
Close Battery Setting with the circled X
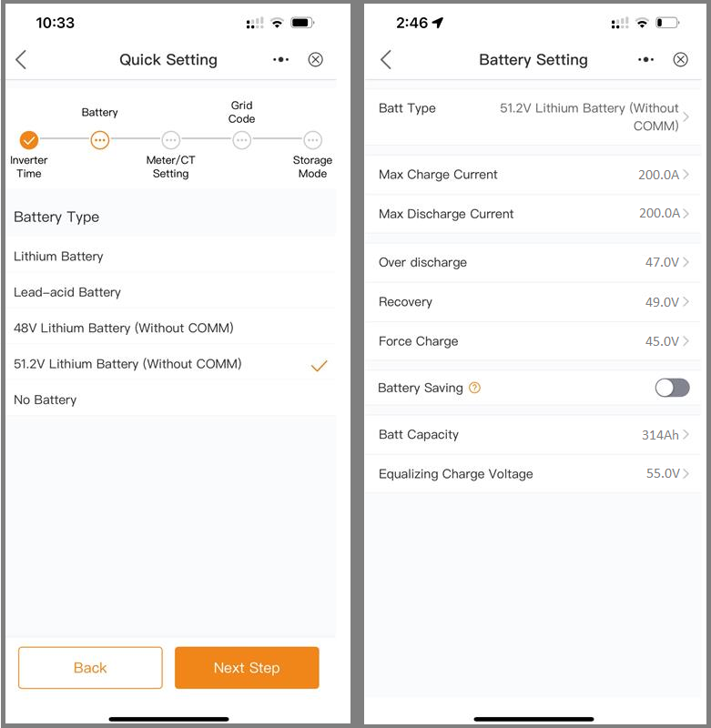[x=680, y=60]
